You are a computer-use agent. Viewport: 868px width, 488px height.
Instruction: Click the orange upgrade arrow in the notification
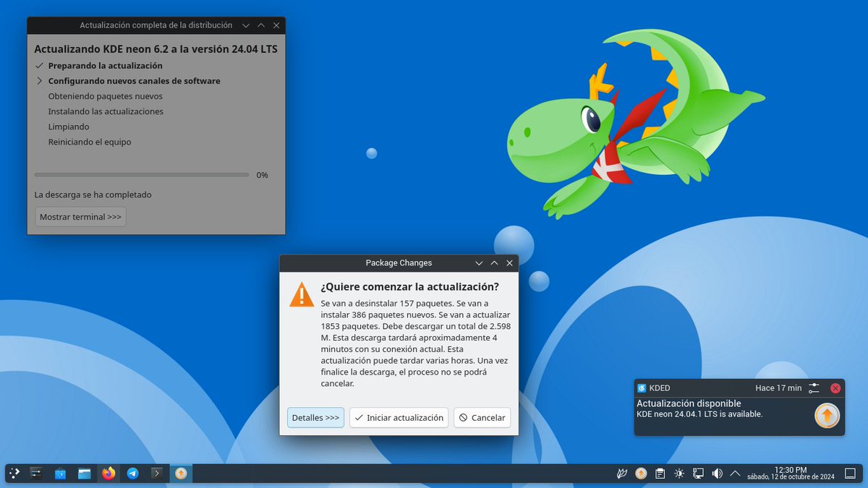pos(827,416)
